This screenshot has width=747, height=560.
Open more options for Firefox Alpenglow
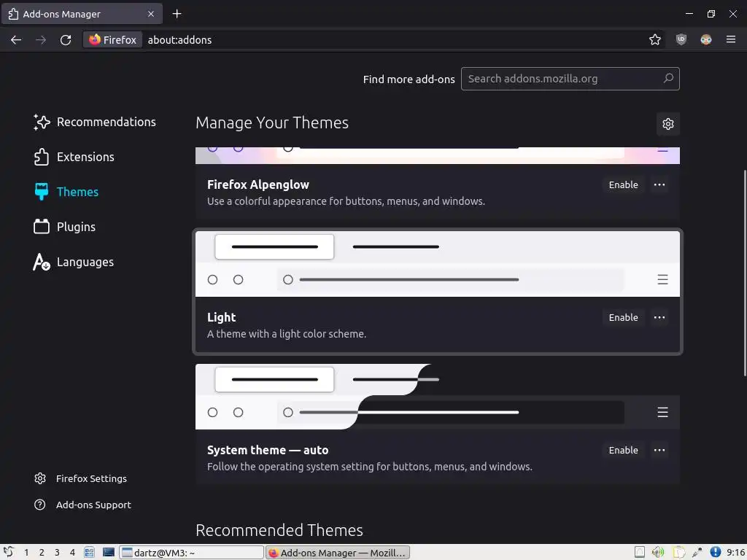coord(659,184)
